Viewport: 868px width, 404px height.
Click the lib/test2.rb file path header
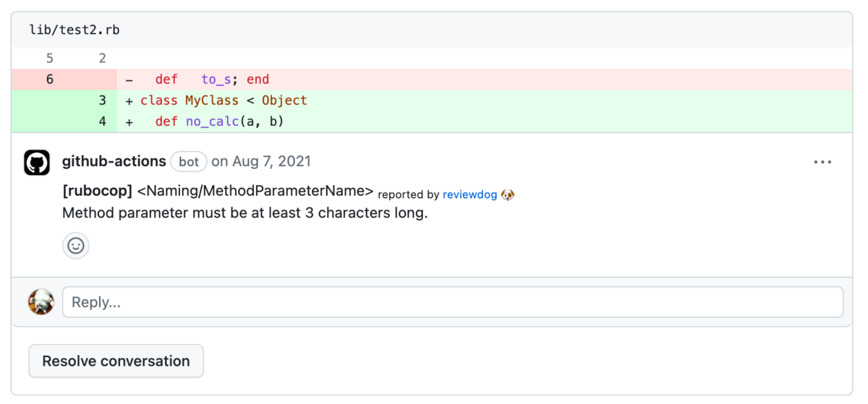(x=75, y=30)
